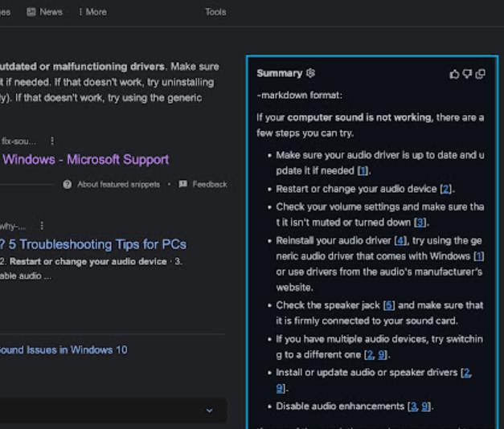Open the 5 Troubleshooting Tips for PCs link
504x429 pixels.
pos(94,244)
